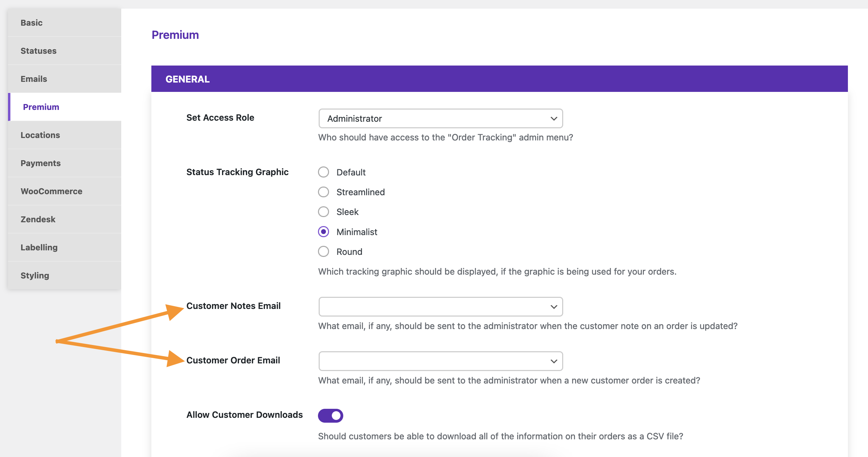The height and width of the screenshot is (457, 868).
Task: Expand the Customer Order Email dropdown
Action: 441,361
